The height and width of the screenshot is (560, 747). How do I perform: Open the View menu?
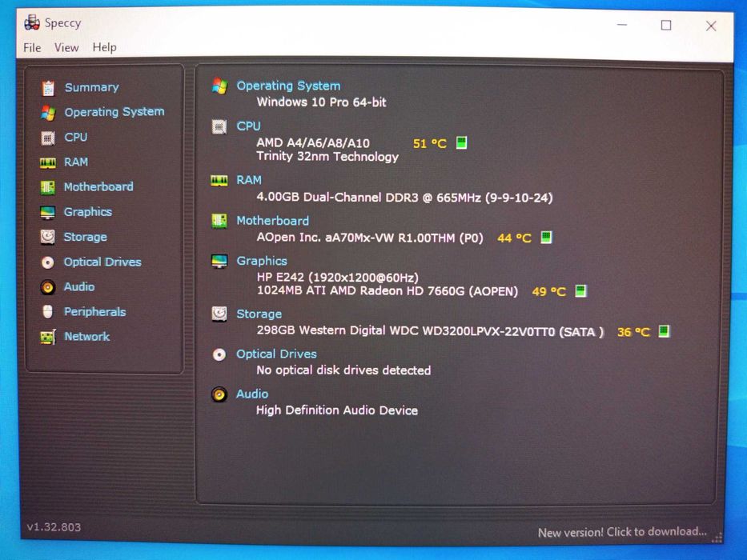[x=66, y=48]
